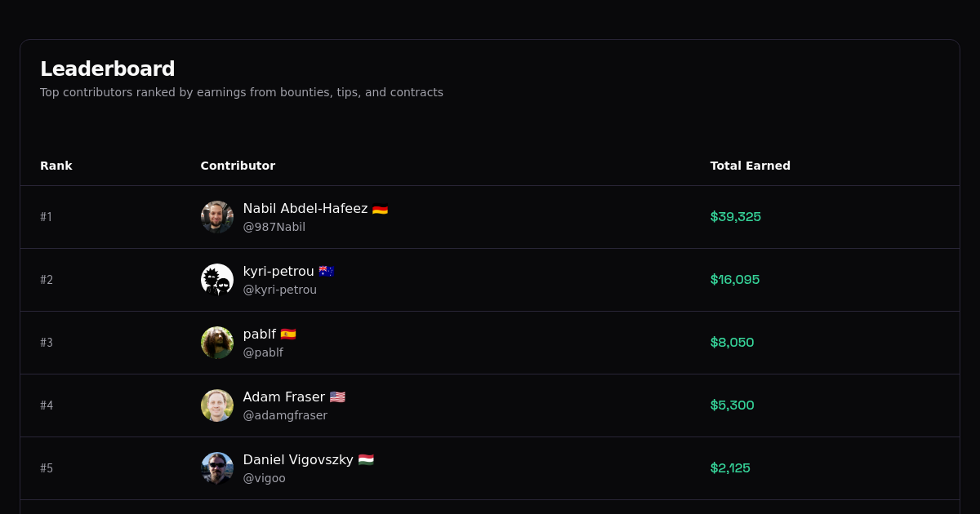Screen dimensions: 980x514
Task: Click the Hungary flag beside Daniel Vigovszky
Action: [x=366, y=459]
